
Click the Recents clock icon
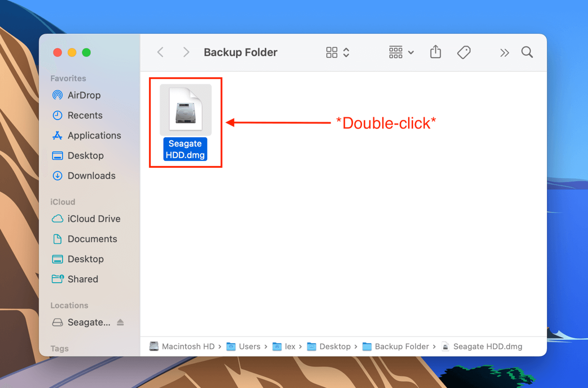click(58, 115)
